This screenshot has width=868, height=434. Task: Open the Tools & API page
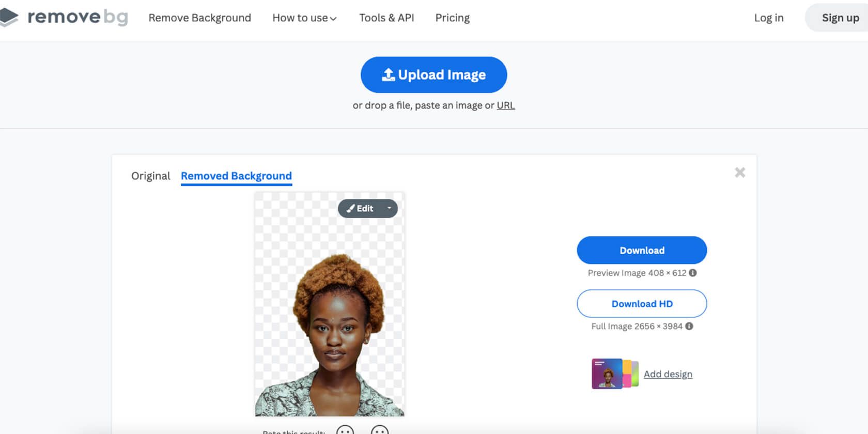point(386,18)
